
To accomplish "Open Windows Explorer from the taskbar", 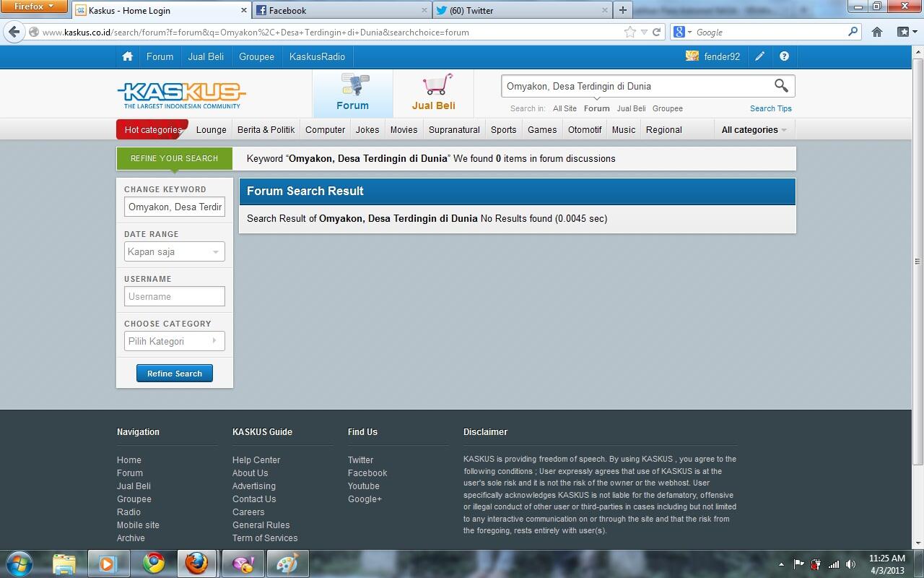I will point(64,563).
